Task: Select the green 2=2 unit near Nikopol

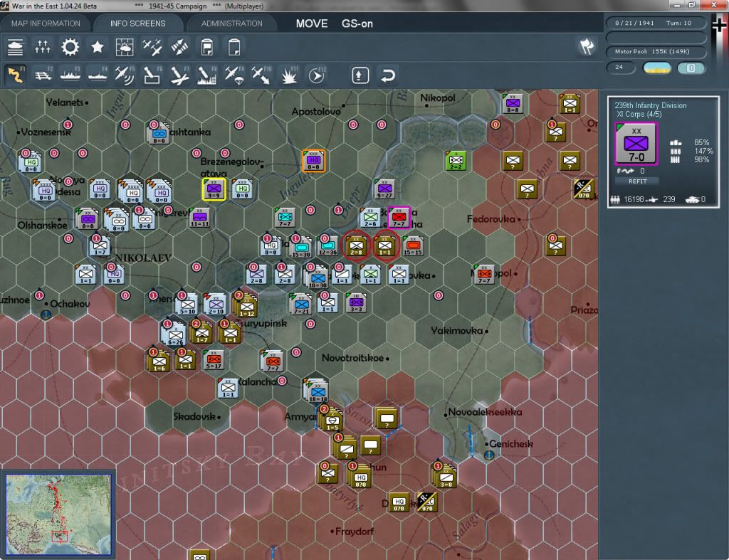Action: point(456,161)
